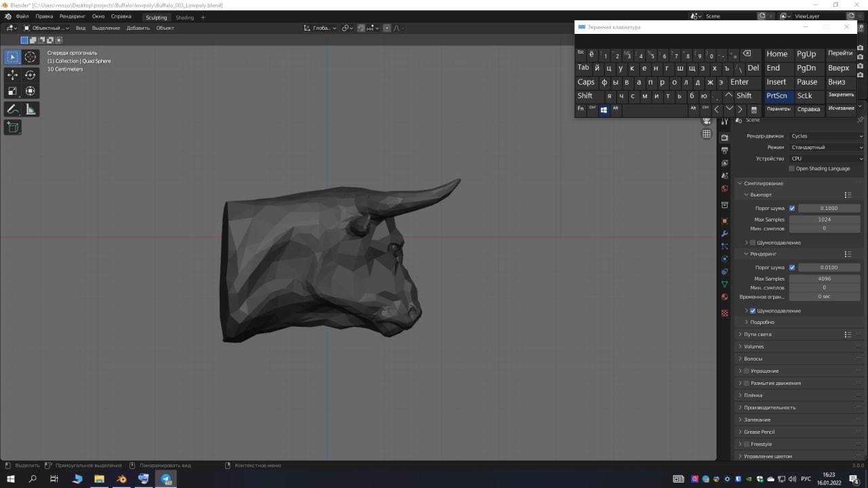Viewport: 868px width, 488px height.
Task: Open the Object Data green triangle tab
Action: [x=724, y=284]
